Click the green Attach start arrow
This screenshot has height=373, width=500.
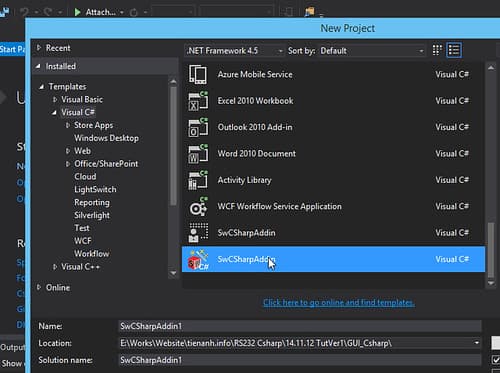pyautogui.click(x=77, y=12)
